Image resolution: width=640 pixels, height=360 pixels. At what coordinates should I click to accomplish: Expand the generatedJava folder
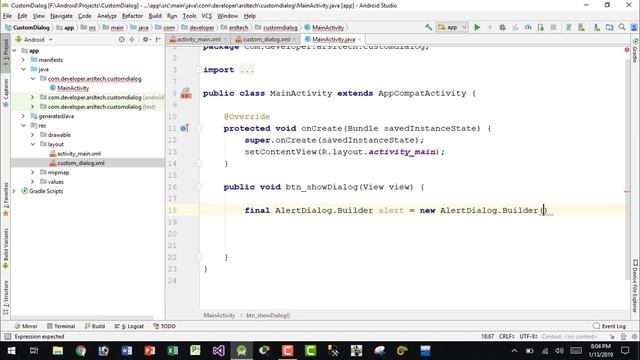(x=23, y=116)
